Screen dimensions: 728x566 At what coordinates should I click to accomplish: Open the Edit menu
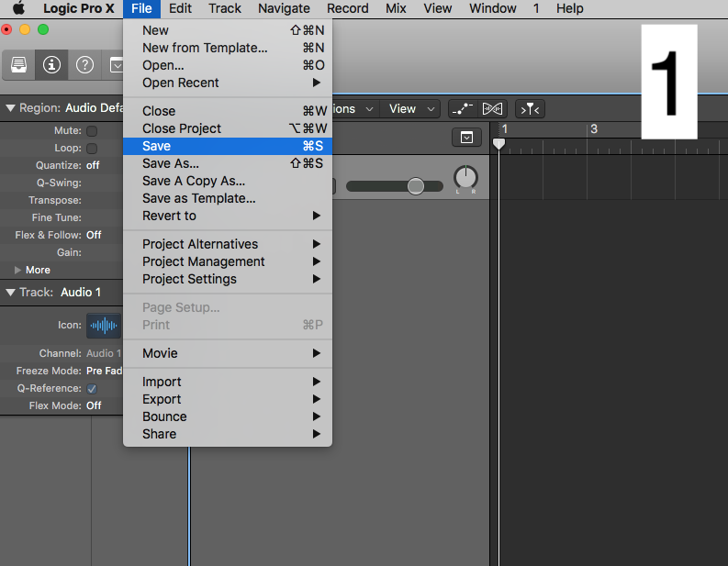pos(180,8)
